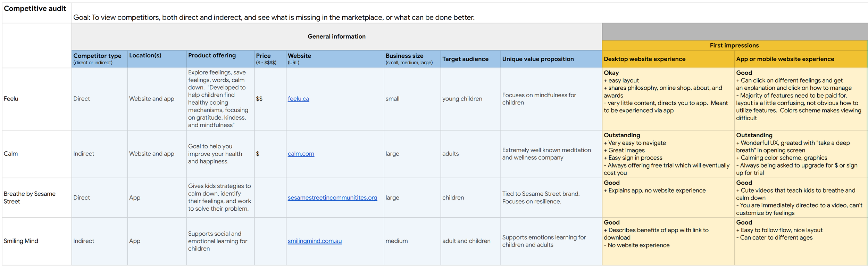Select the Website (URL) column header
868x267 pixels.
pos(335,59)
